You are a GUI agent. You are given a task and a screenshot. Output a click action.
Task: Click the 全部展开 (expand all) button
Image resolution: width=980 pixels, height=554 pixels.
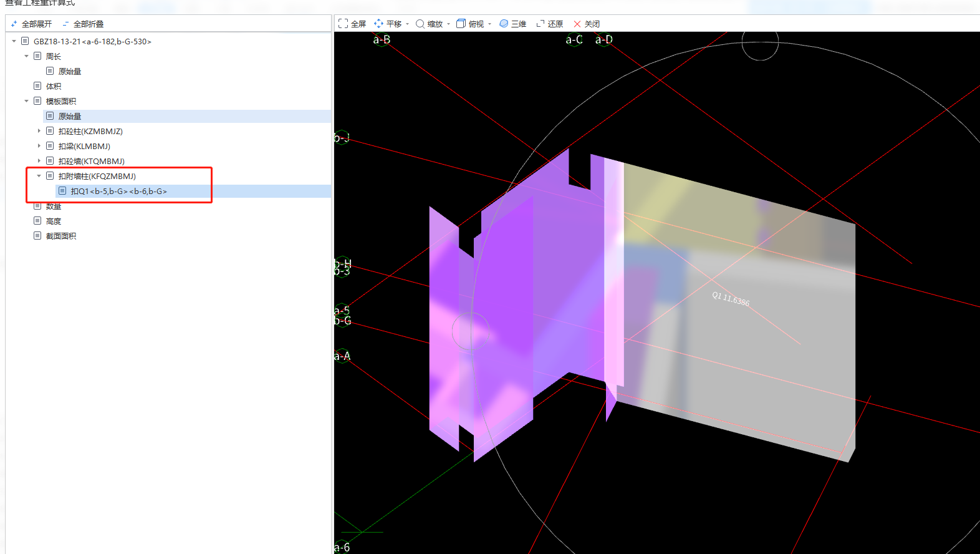(x=31, y=24)
